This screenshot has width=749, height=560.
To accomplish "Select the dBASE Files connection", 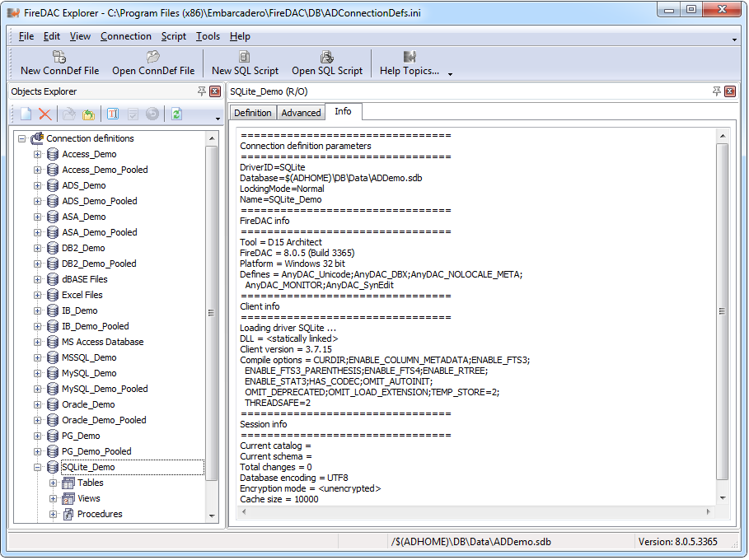I will click(85, 279).
